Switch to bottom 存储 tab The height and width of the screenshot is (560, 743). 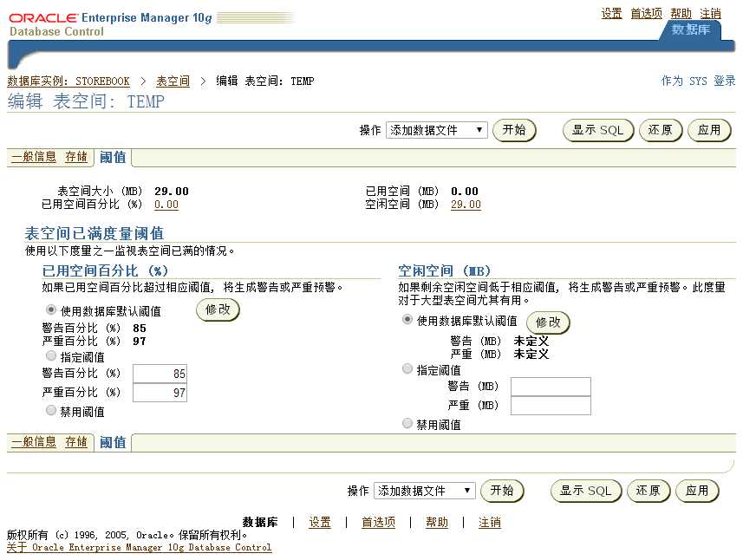click(76, 442)
